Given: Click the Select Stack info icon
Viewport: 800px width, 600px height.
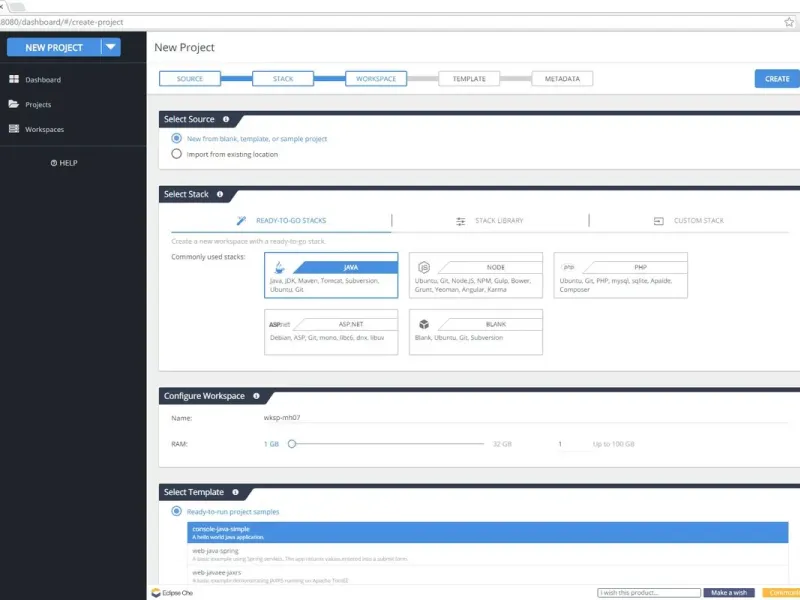Looking at the screenshot, I should [220, 194].
